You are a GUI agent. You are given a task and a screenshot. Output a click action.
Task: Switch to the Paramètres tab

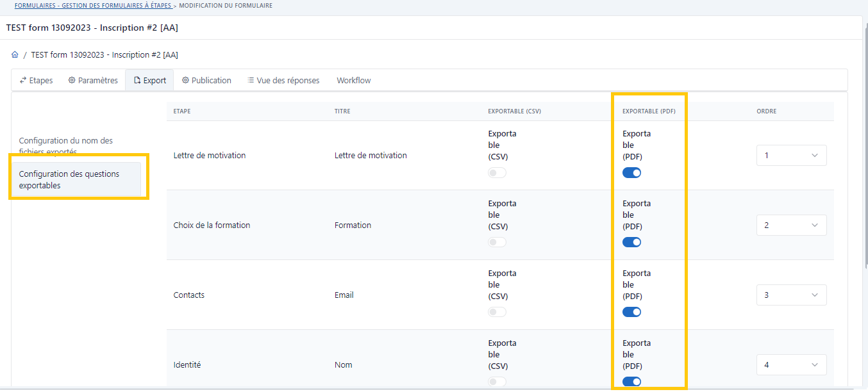point(93,81)
